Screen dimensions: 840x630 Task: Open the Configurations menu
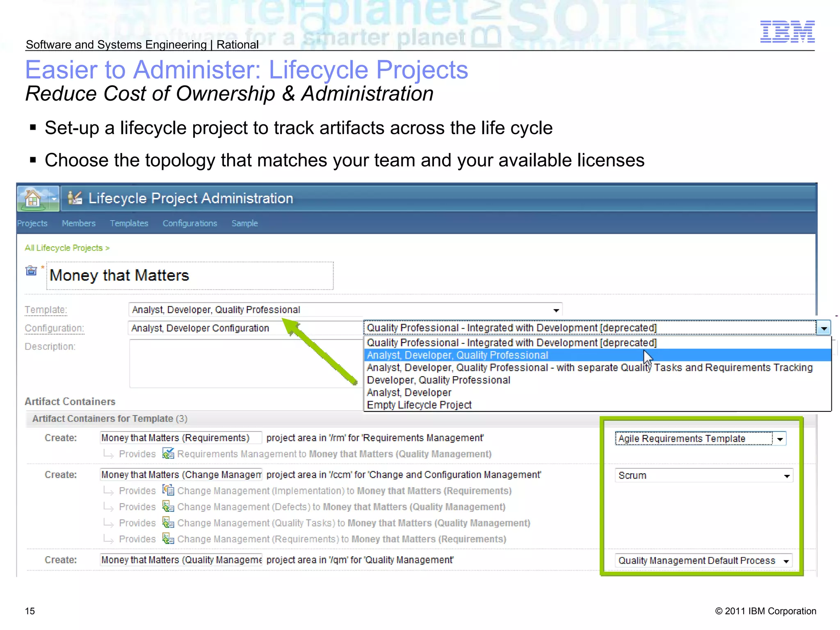pos(190,223)
